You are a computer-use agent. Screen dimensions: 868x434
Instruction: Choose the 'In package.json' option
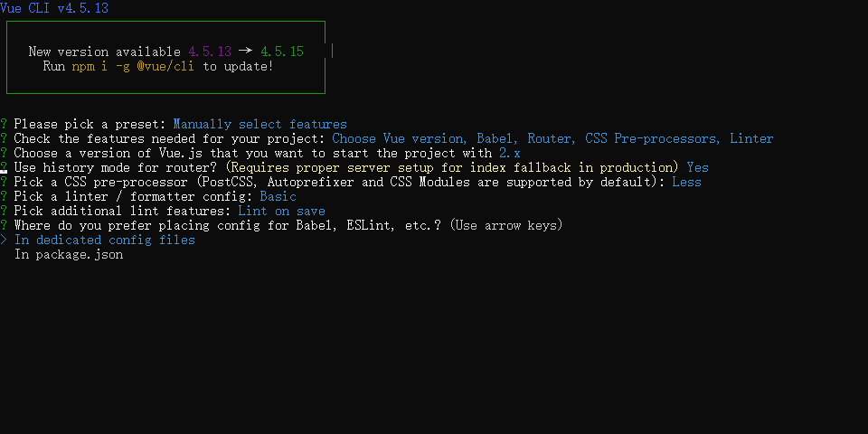tap(69, 255)
